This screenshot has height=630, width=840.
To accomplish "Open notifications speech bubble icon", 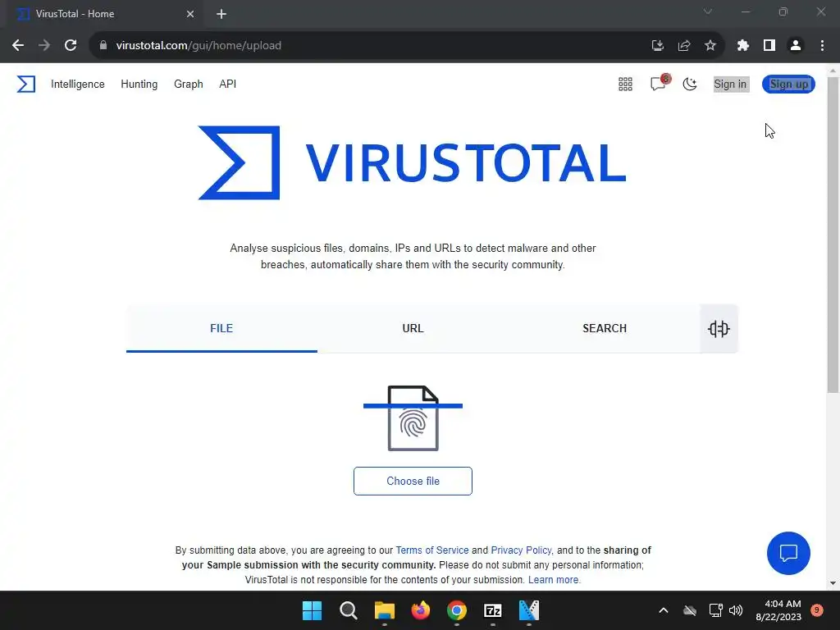I will (x=658, y=84).
